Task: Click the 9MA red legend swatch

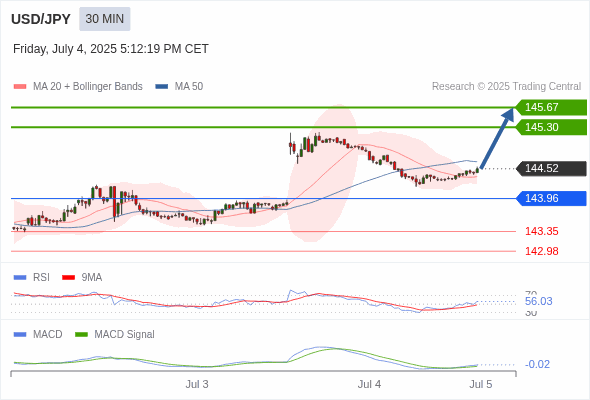Action: (68, 278)
